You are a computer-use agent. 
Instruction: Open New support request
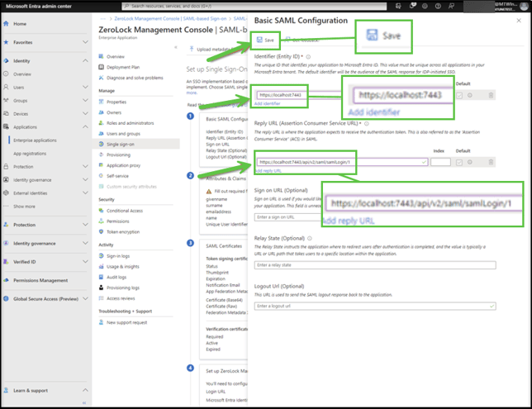[x=126, y=322]
